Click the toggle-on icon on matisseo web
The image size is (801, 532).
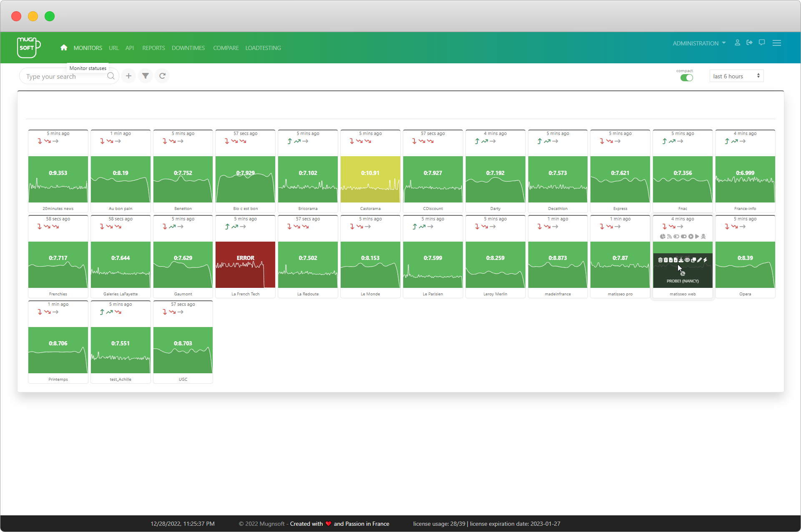[x=684, y=237]
